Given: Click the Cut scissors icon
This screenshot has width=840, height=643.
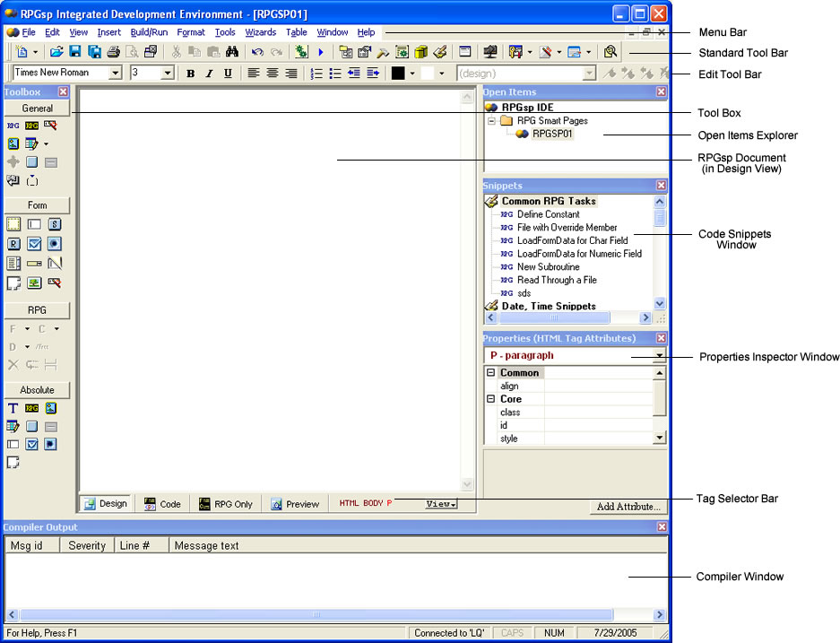Looking at the screenshot, I should point(176,52).
